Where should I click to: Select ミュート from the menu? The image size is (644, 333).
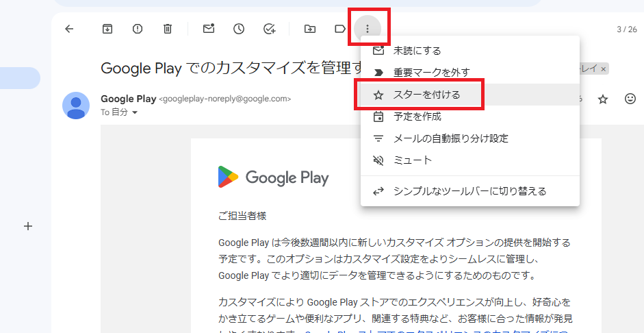[470, 160]
